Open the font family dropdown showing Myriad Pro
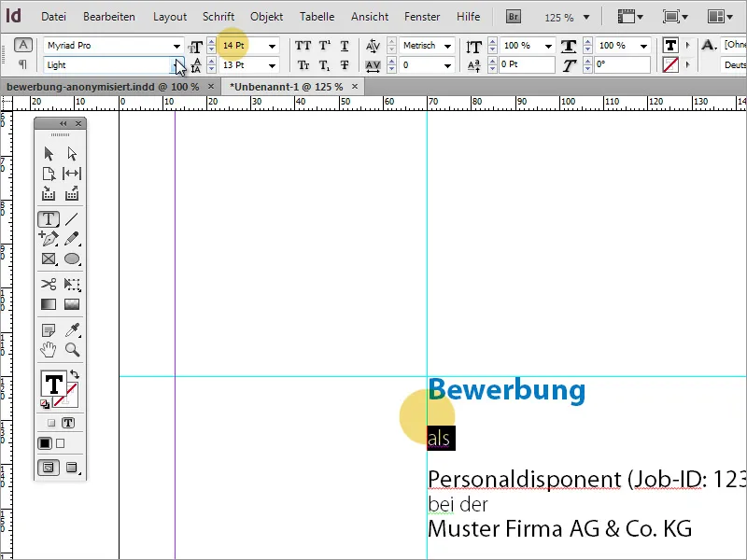The height and width of the screenshot is (560, 747). (x=176, y=45)
